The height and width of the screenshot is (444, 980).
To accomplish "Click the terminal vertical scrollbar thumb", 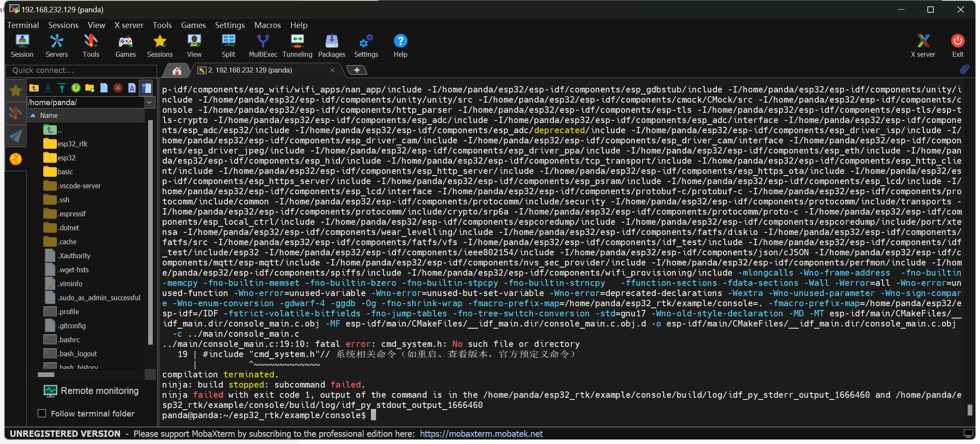I will 970,410.
